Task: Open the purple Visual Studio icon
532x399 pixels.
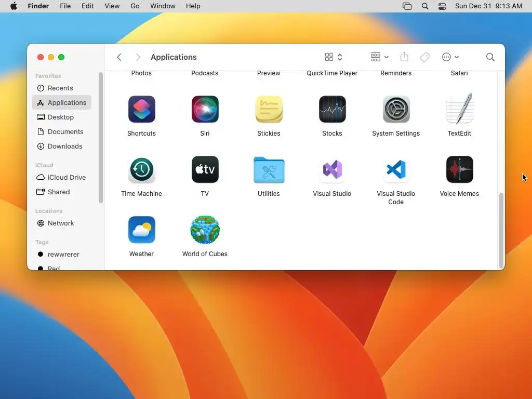Action: (332, 169)
